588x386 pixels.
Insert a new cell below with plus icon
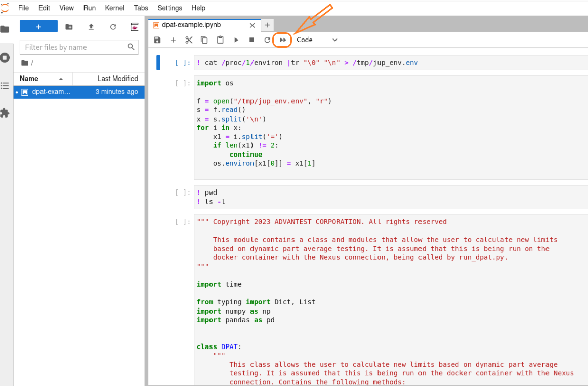[x=173, y=40]
